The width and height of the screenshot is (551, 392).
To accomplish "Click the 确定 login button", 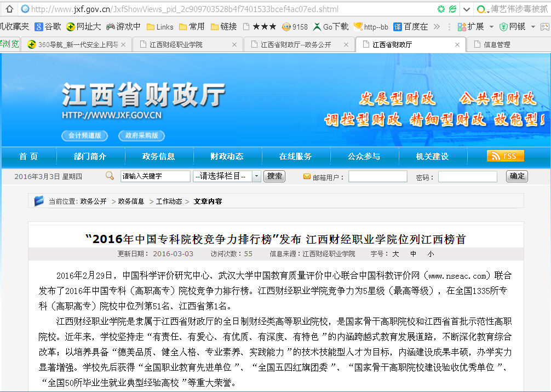I will (517, 176).
